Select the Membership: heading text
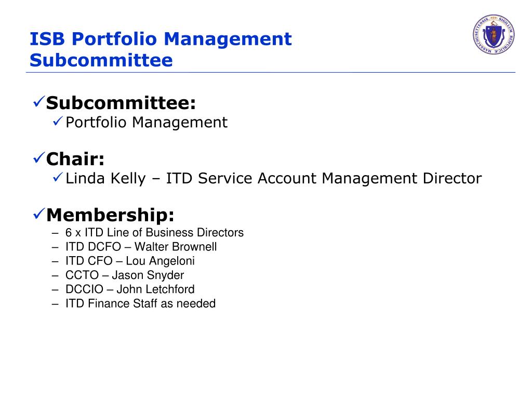This screenshot has width=532, height=399. point(110,215)
